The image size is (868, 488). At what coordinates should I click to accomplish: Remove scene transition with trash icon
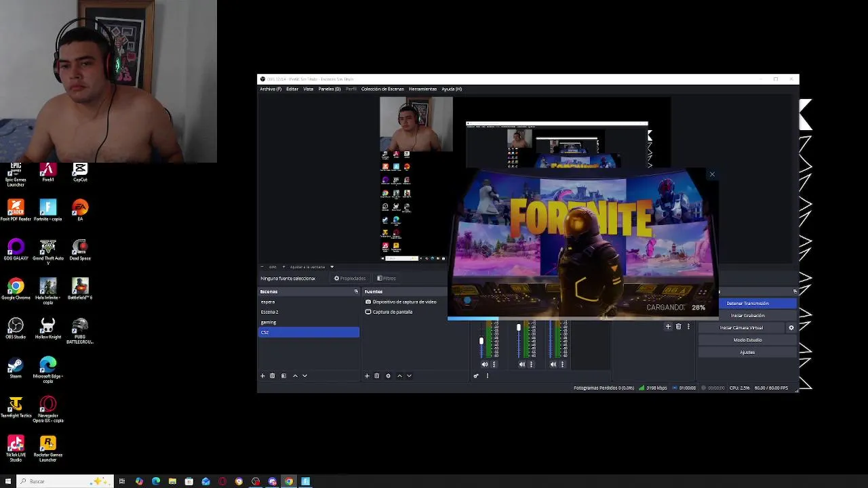[678, 327]
